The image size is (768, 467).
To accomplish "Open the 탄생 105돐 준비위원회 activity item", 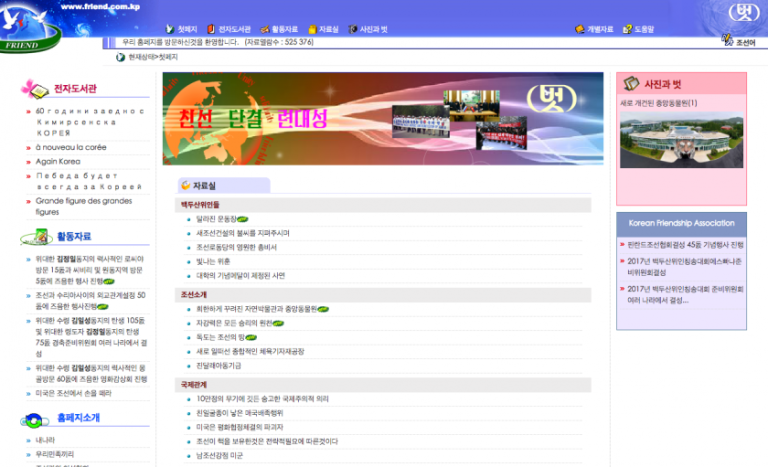I will pyautogui.click(x=91, y=337).
